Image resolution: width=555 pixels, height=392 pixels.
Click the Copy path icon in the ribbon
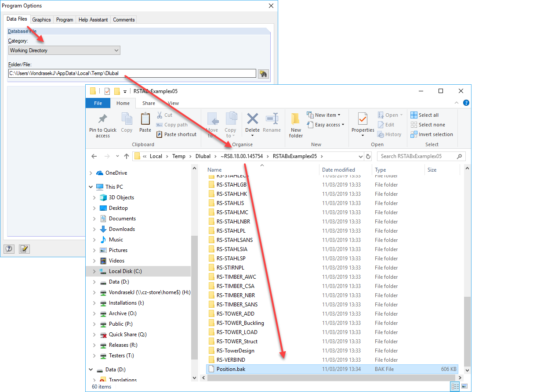click(x=159, y=125)
